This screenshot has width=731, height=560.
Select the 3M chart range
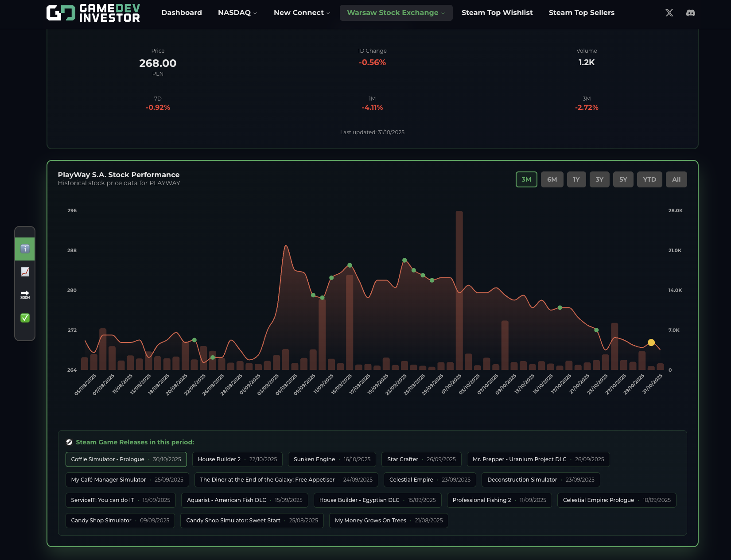coord(526,179)
